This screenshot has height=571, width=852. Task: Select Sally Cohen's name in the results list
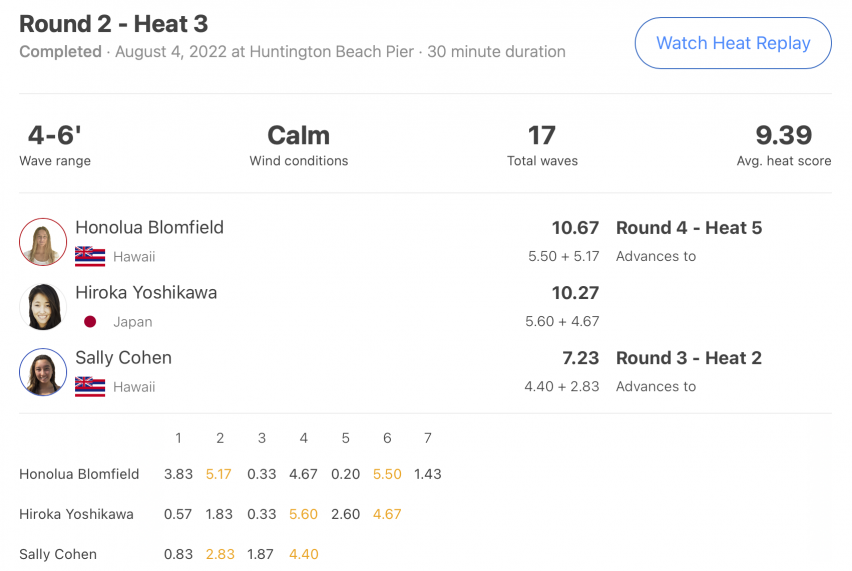pyautogui.click(x=123, y=357)
